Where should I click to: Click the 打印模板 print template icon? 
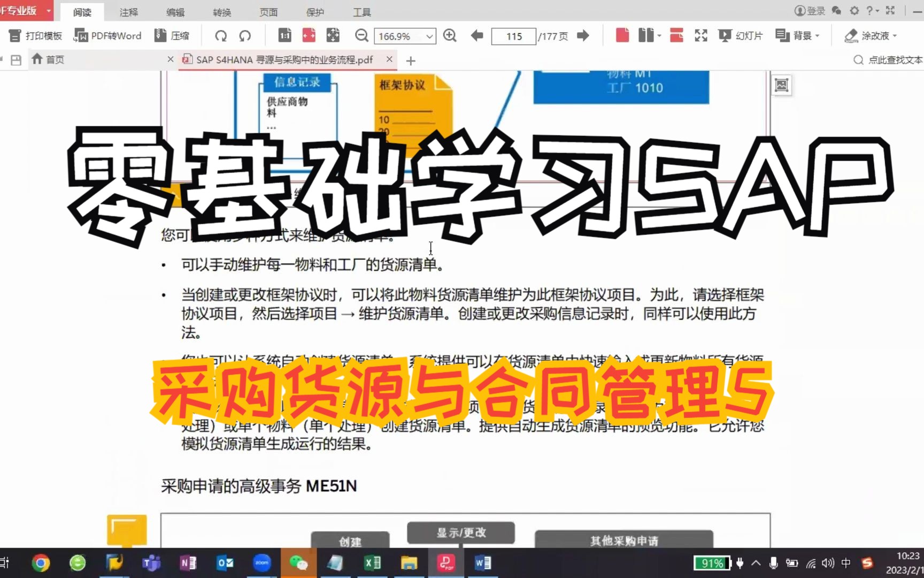coord(14,35)
